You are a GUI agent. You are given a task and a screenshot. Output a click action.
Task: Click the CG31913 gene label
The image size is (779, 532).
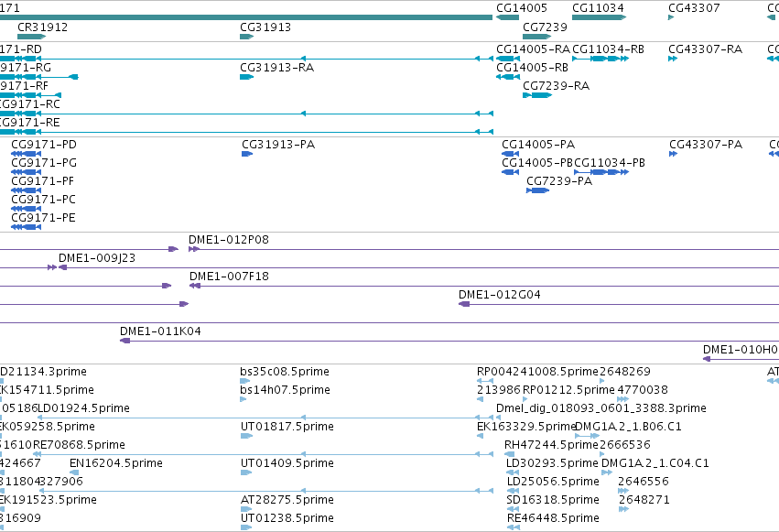(x=265, y=27)
